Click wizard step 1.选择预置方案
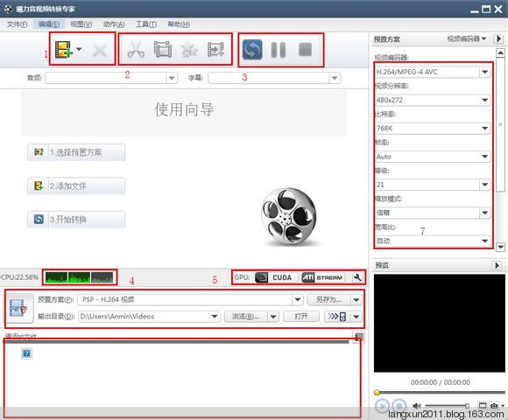Image resolution: width=508 pixels, height=420 pixels. 76,152
